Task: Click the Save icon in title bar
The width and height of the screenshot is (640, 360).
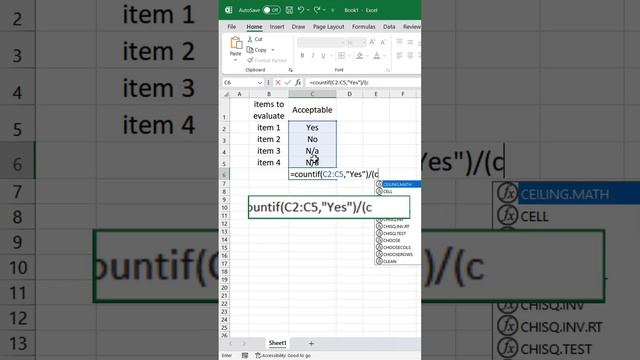Action: click(289, 10)
